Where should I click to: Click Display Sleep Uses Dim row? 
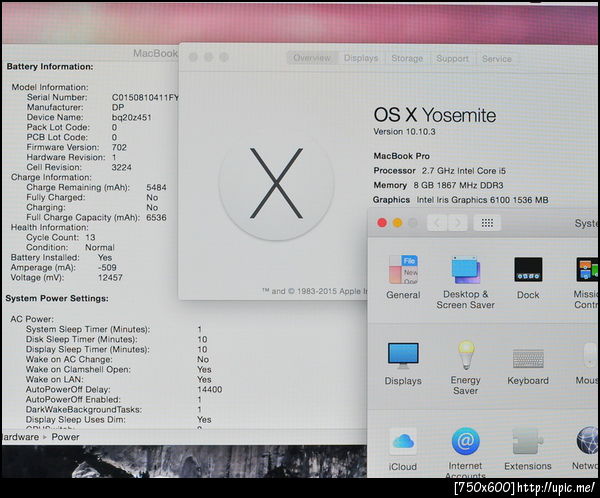[119, 420]
